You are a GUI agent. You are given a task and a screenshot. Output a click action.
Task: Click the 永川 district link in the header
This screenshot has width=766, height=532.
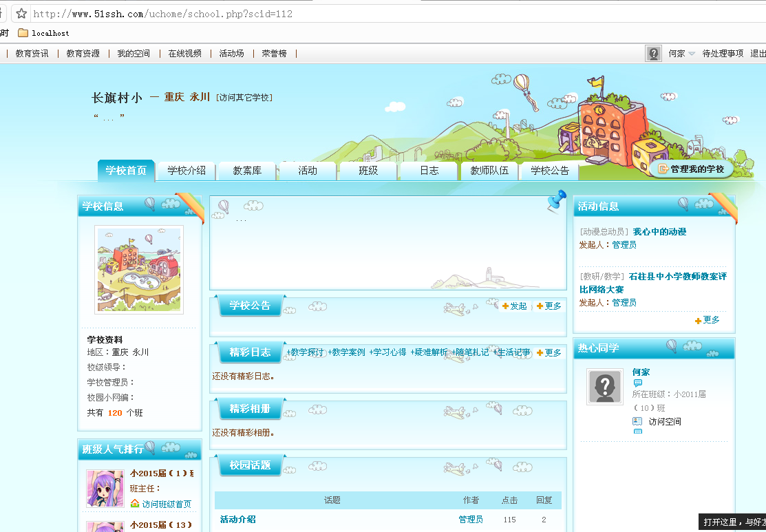coord(200,97)
